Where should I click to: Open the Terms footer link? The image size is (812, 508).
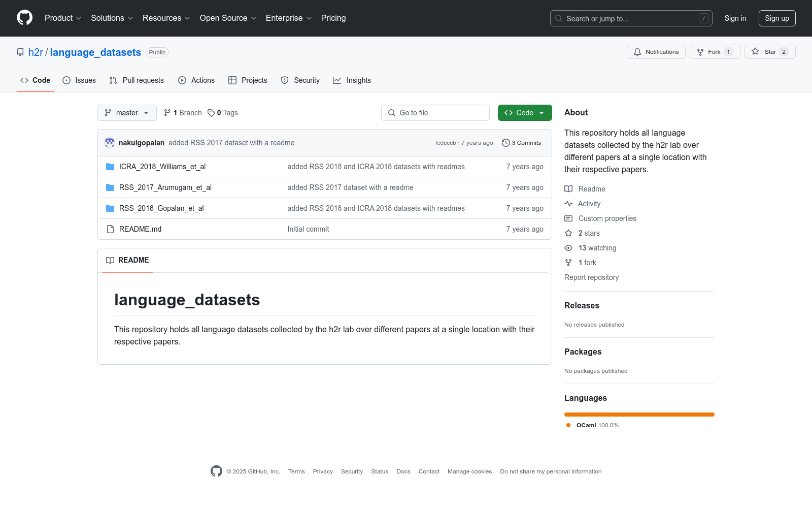click(296, 471)
